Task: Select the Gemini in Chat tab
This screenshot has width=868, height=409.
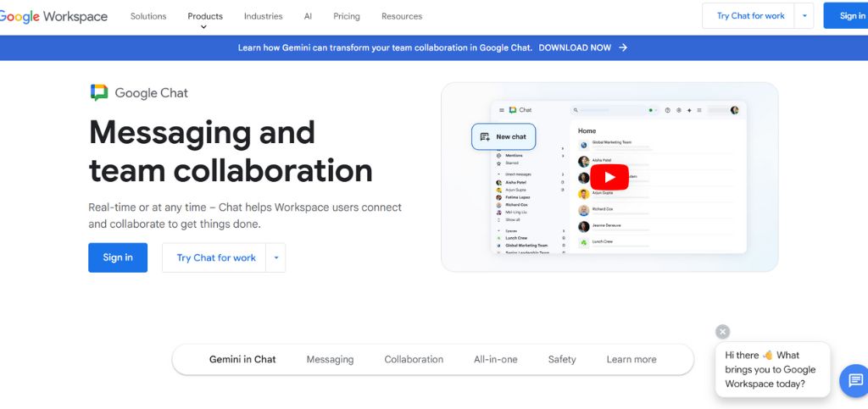Action: coord(242,359)
